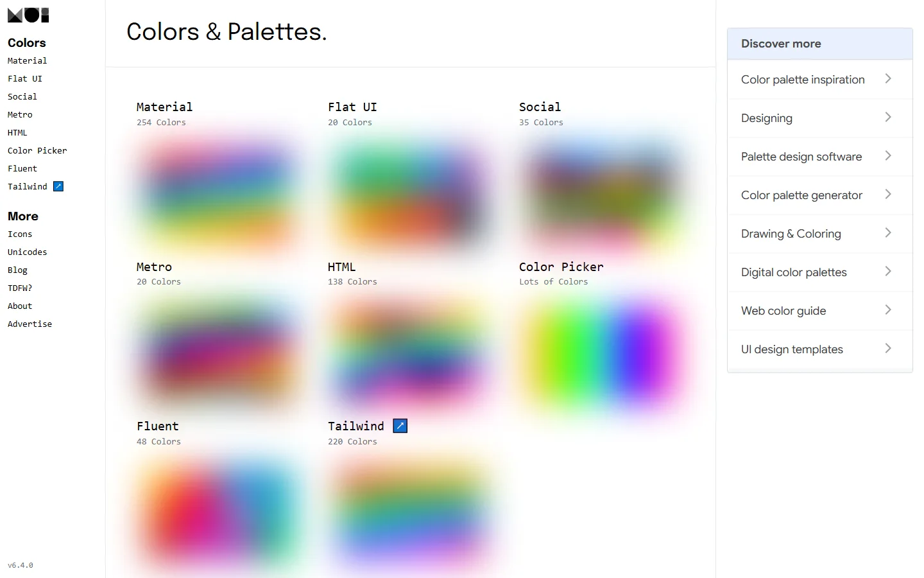
Task: Click the external link icon beside the Tailwind heading
Action: click(400, 426)
